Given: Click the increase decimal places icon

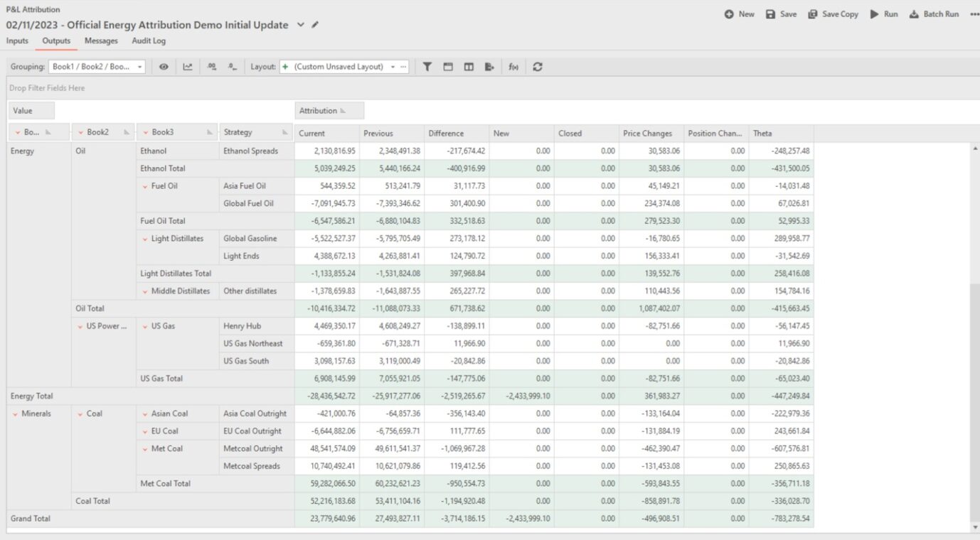Looking at the screenshot, I should pos(212,67).
